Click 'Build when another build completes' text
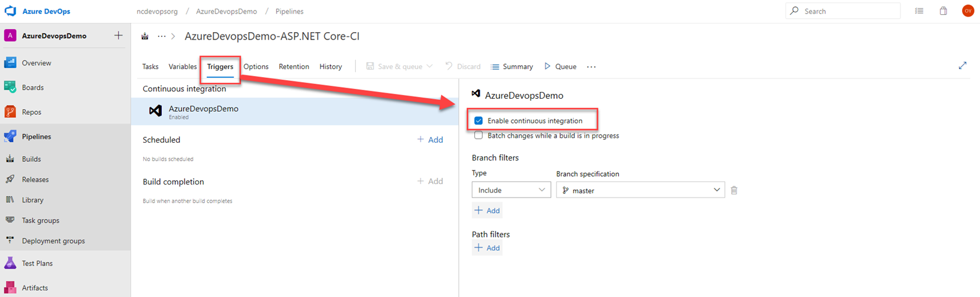The height and width of the screenshot is (297, 980). pyautogui.click(x=188, y=201)
